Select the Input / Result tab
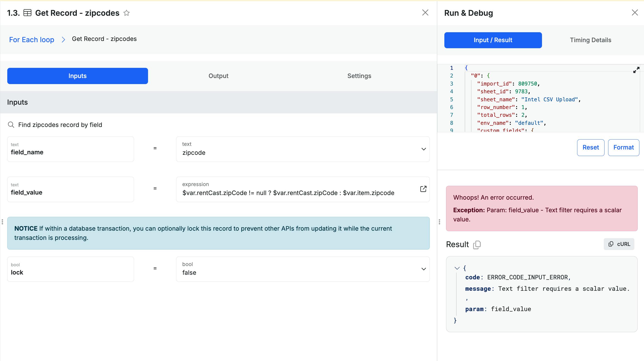Viewport: 644px width, 361px height. tap(493, 40)
